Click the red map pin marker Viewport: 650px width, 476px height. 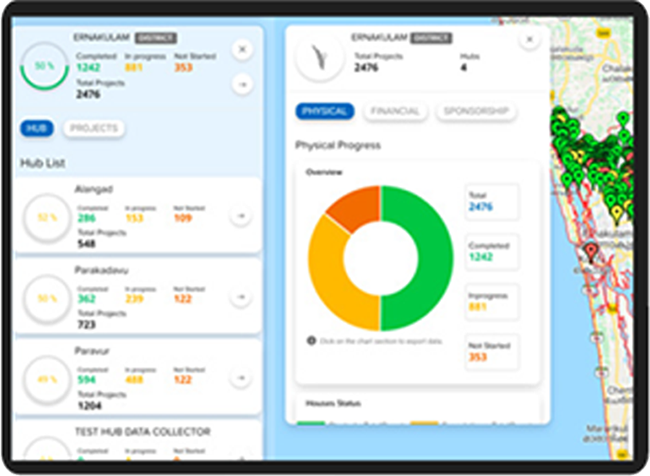pos(590,251)
